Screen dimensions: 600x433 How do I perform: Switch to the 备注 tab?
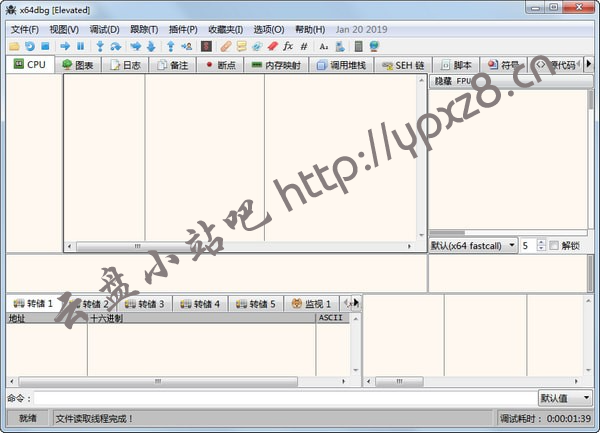173,65
